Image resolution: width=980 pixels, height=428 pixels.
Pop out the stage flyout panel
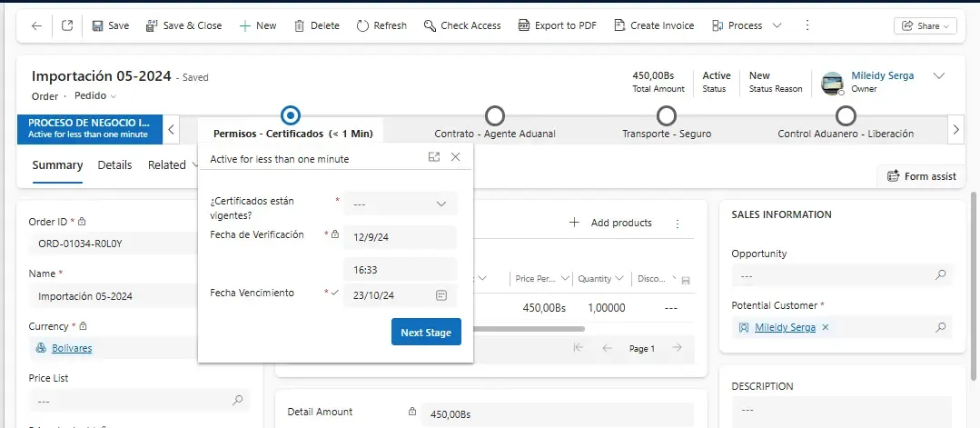pyautogui.click(x=433, y=157)
